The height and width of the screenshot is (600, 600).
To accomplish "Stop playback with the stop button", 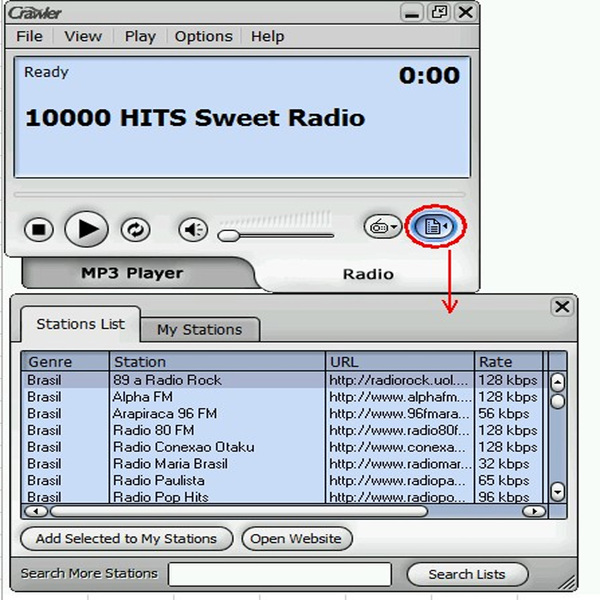I will click(x=39, y=230).
